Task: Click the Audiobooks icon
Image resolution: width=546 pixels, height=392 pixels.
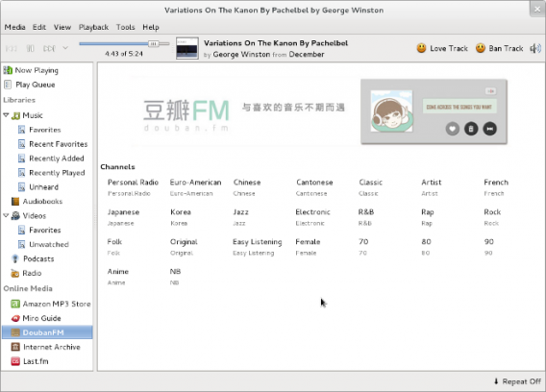Action: pos(15,201)
